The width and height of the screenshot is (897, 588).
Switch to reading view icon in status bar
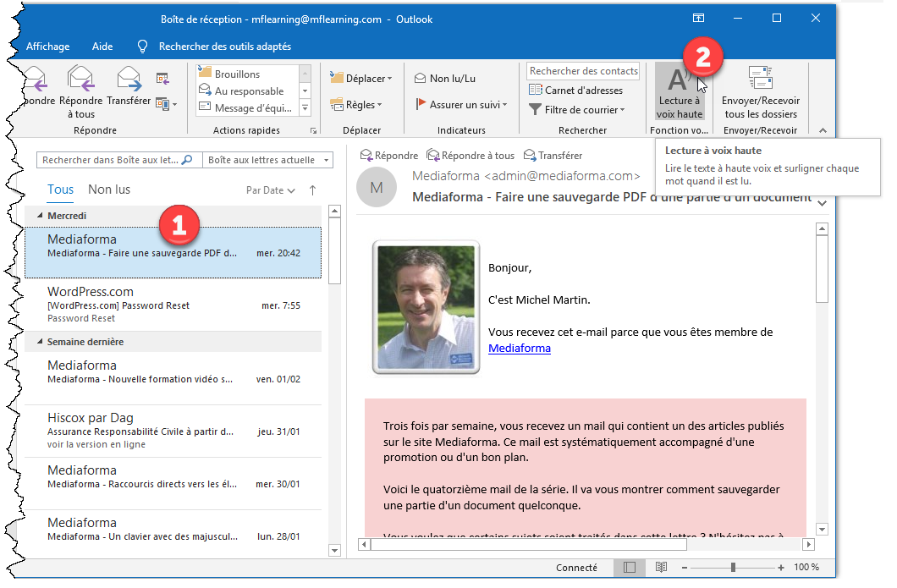pyautogui.click(x=661, y=568)
